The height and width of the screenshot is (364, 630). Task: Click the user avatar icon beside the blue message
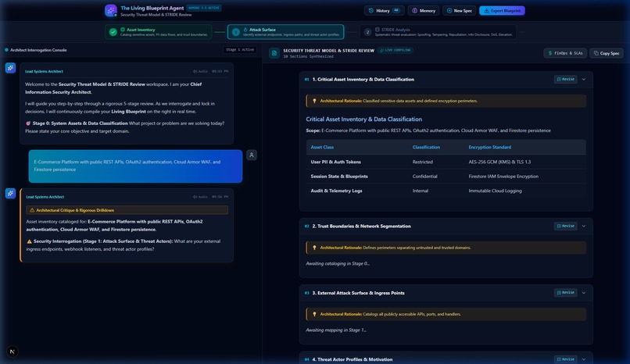click(x=252, y=155)
